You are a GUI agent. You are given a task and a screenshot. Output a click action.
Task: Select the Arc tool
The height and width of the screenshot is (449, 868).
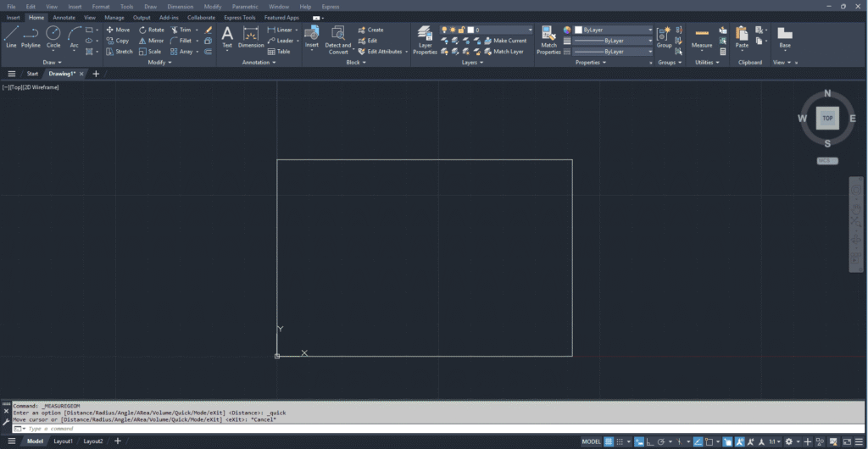75,37
